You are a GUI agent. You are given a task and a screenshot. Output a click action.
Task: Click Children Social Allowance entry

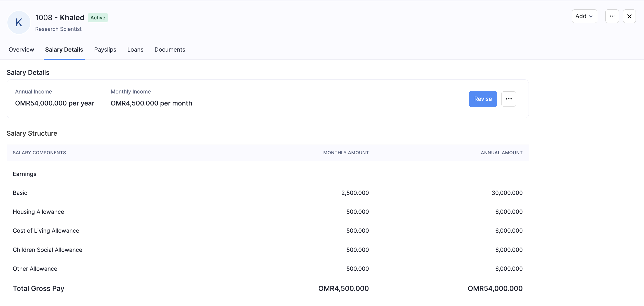click(x=47, y=250)
